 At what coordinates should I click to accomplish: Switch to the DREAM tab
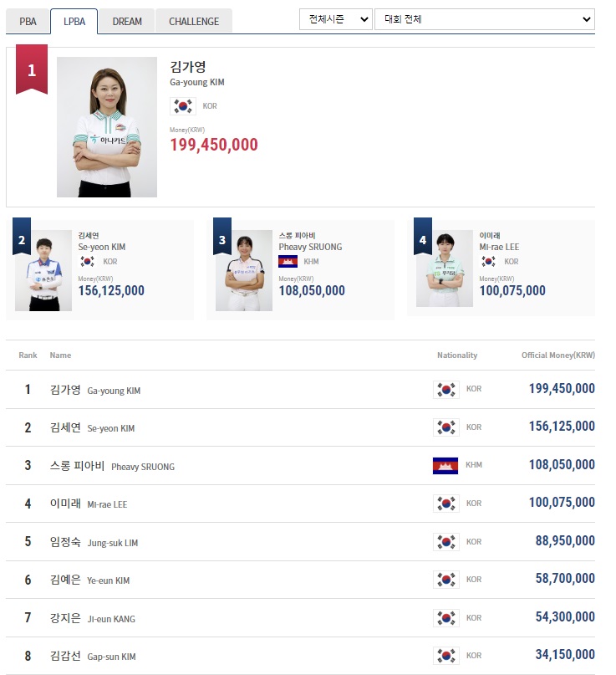pos(127,21)
